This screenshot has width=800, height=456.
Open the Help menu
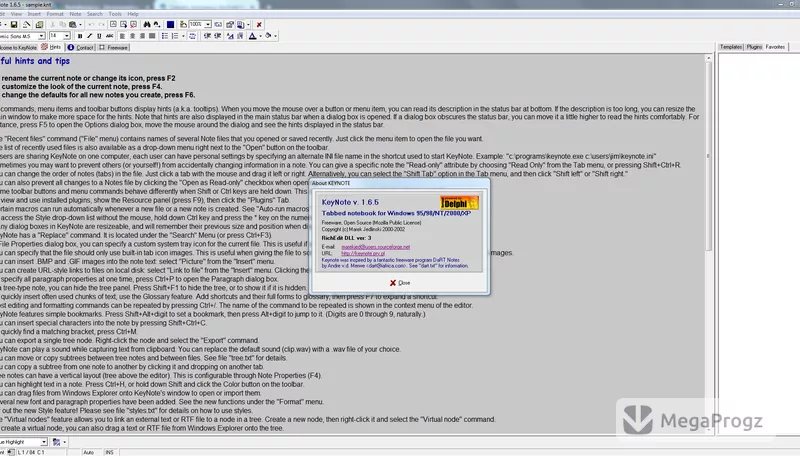point(133,14)
